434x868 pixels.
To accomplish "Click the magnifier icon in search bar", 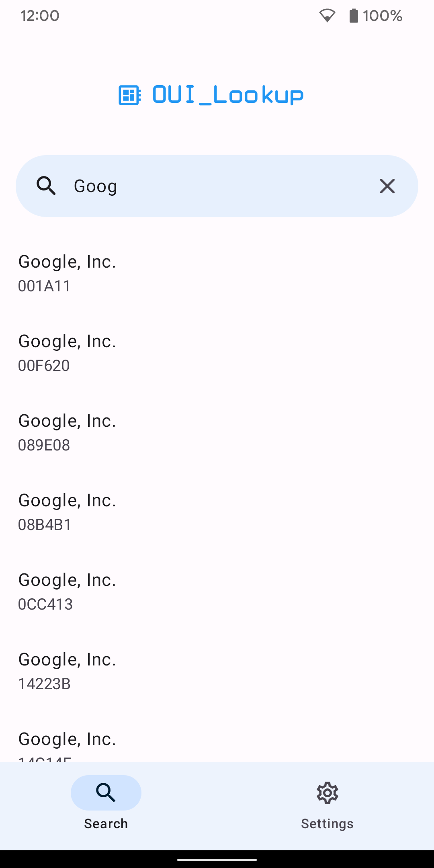I will (x=46, y=186).
